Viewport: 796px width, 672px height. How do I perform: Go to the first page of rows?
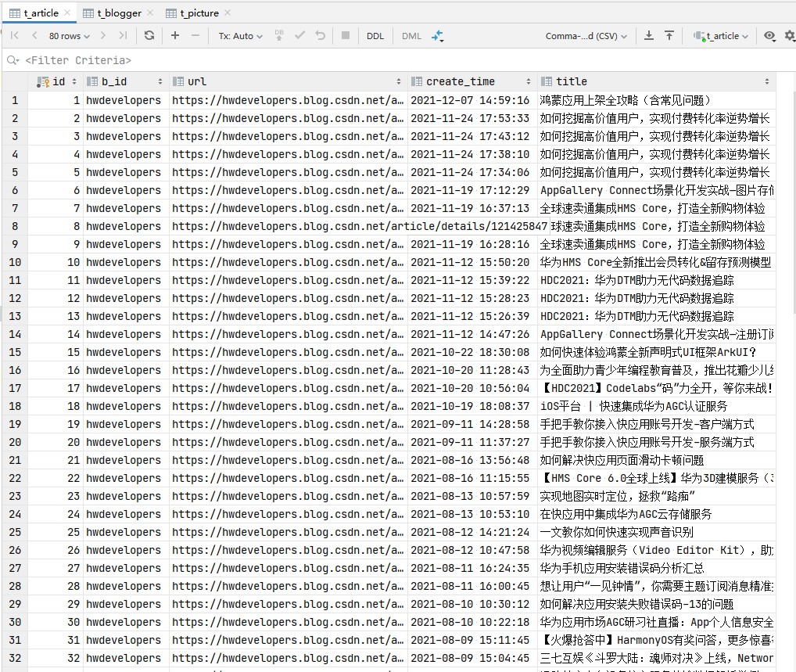click(15, 35)
